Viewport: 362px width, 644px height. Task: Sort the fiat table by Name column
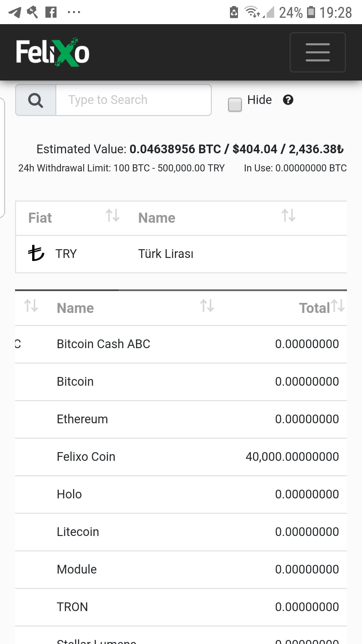[x=288, y=216]
